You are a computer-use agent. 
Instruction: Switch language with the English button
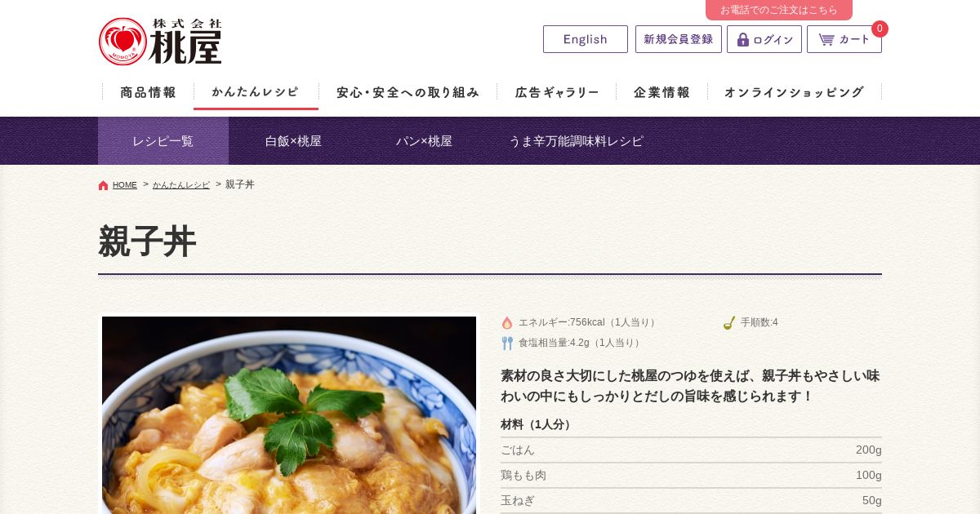click(x=586, y=39)
